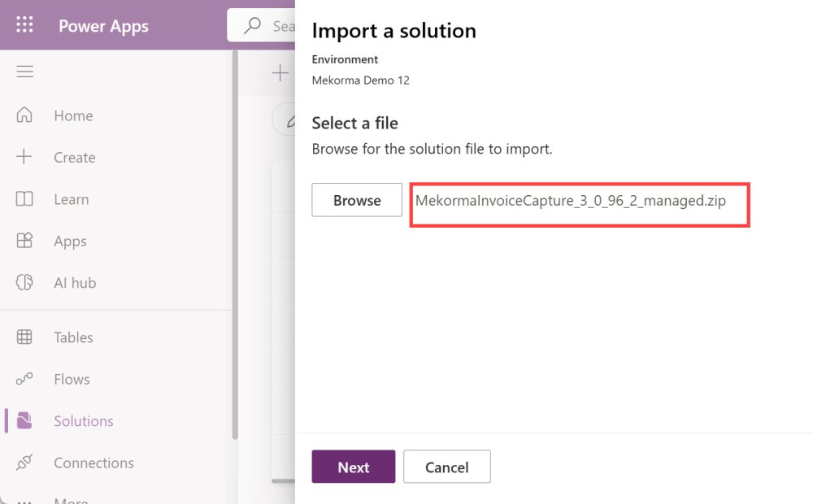Go to Flows in the sidebar
The image size is (813, 504).
tap(72, 379)
